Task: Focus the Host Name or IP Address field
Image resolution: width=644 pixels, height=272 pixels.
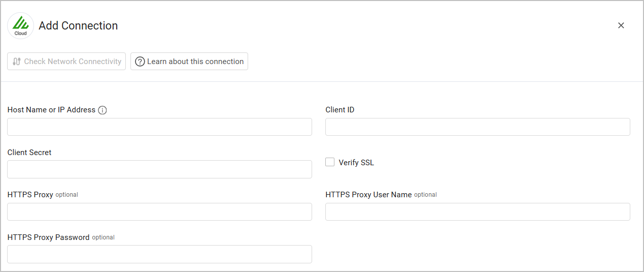Action: [159, 127]
